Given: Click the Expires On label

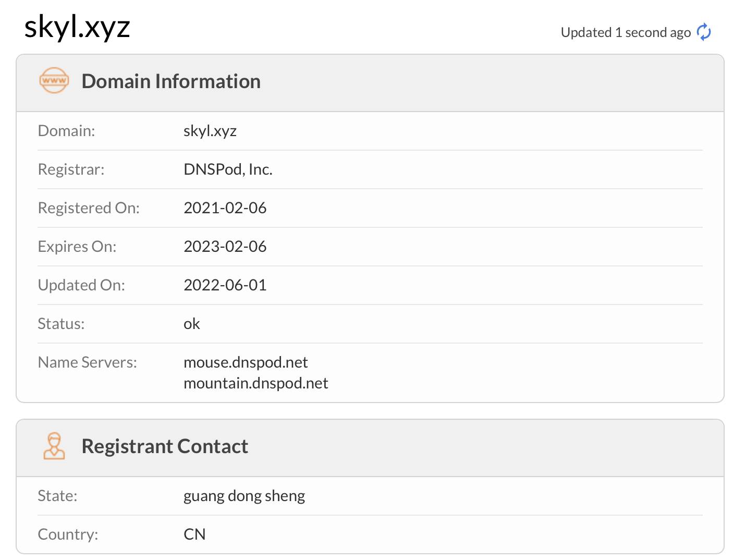Looking at the screenshot, I should click(77, 247).
